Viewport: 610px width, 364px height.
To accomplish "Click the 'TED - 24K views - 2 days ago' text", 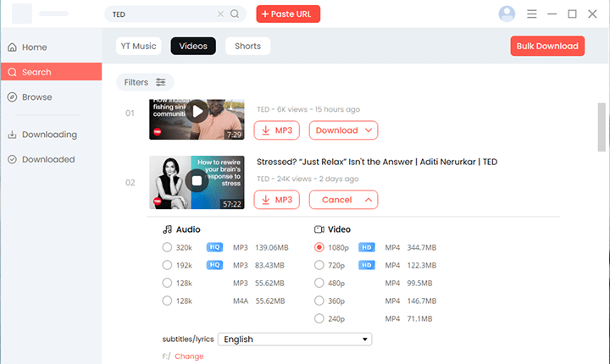I will (308, 179).
